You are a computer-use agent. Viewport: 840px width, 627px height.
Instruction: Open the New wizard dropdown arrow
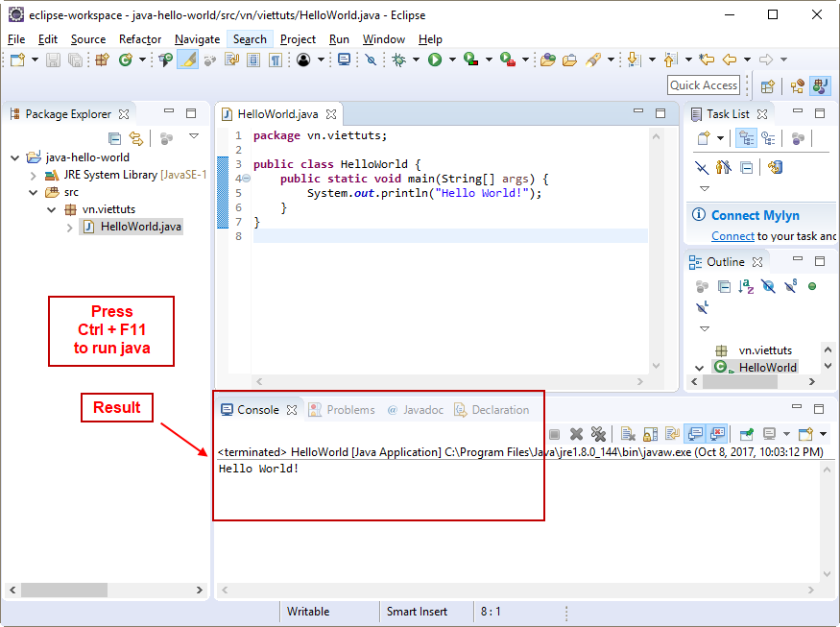click(x=35, y=60)
